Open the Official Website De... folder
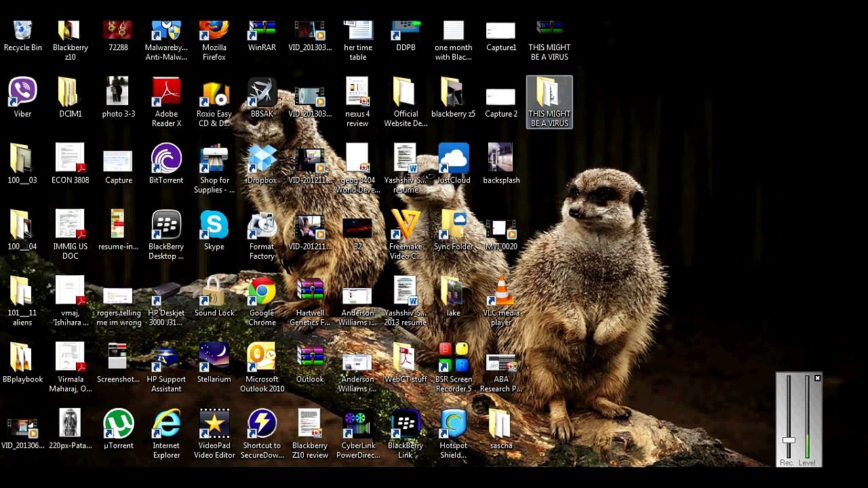This screenshot has height=488, width=868. click(406, 103)
